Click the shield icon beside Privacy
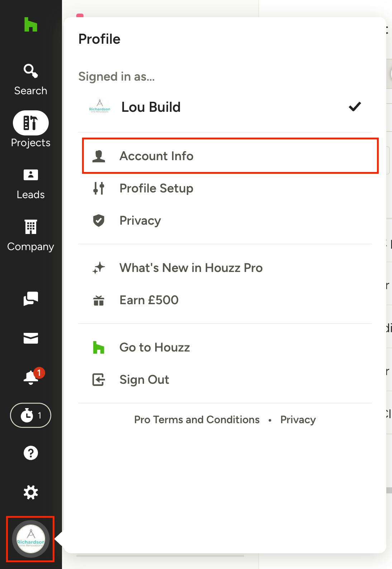 point(99,220)
